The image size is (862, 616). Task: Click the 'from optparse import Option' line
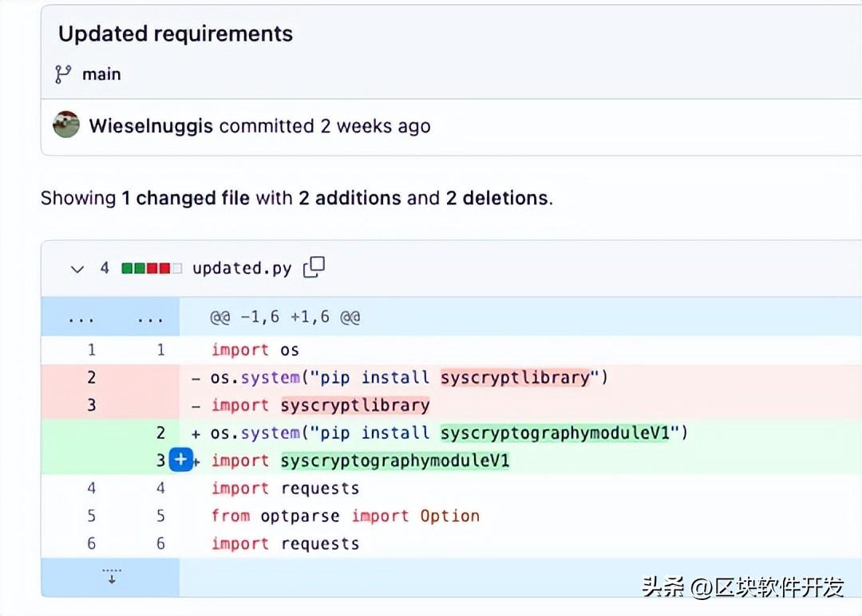click(345, 515)
